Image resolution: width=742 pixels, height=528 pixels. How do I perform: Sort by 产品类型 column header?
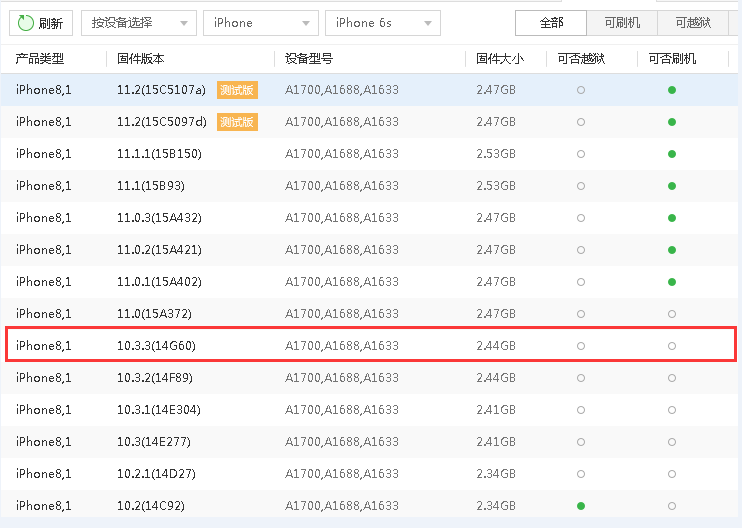coord(40,59)
